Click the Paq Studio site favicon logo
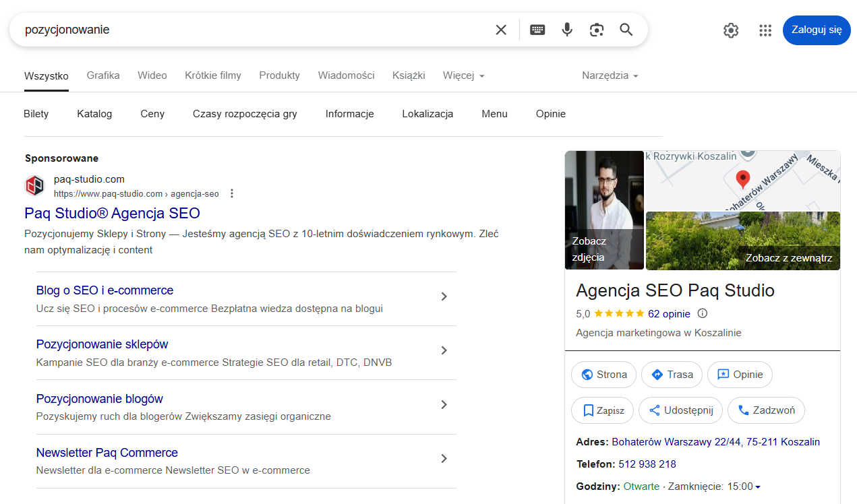This screenshot has width=857, height=504. (x=34, y=186)
